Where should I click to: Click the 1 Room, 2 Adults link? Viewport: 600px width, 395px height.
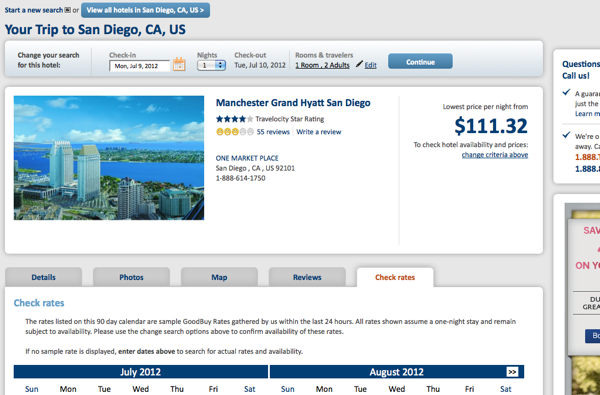(322, 65)
